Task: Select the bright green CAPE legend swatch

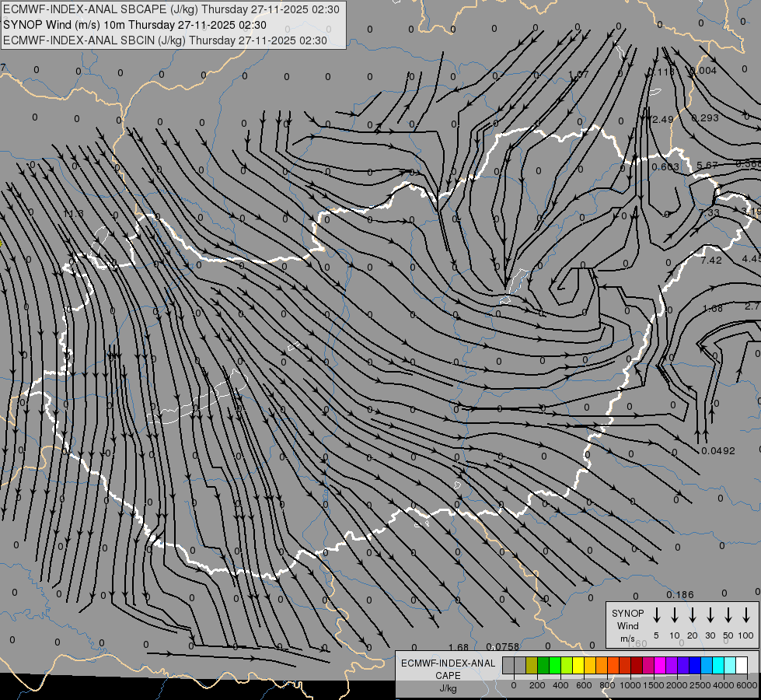Action: tap(555, 665)
